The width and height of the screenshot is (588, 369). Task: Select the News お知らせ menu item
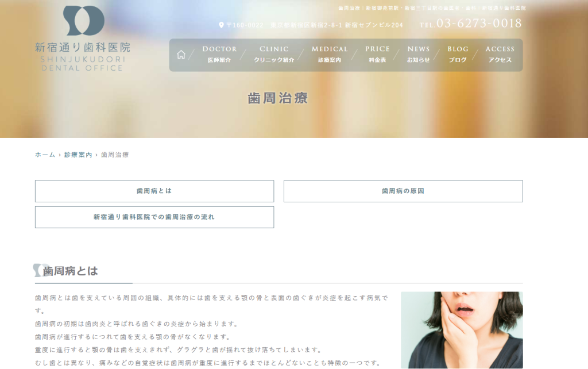click(x=419, y=54)
